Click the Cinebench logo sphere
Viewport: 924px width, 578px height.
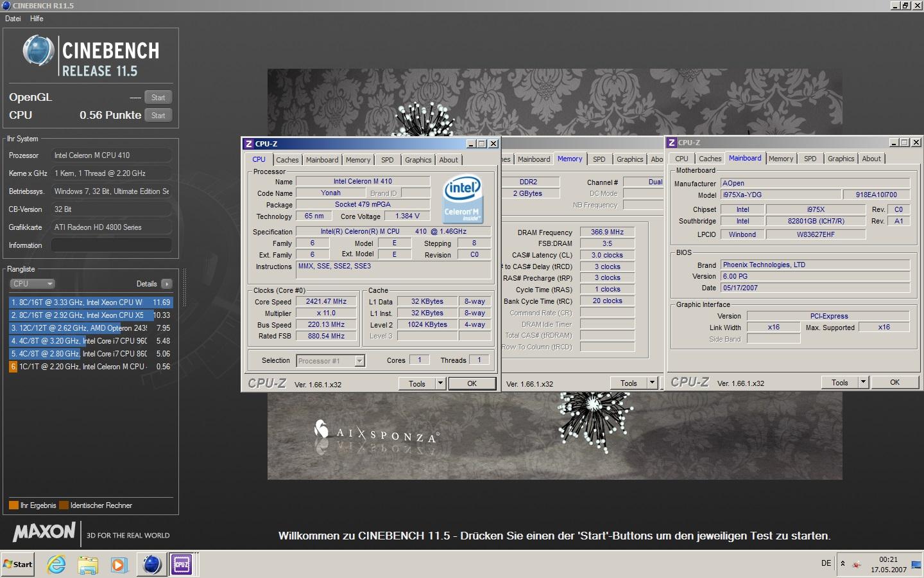pyautogui.click(x=38, y=51)
